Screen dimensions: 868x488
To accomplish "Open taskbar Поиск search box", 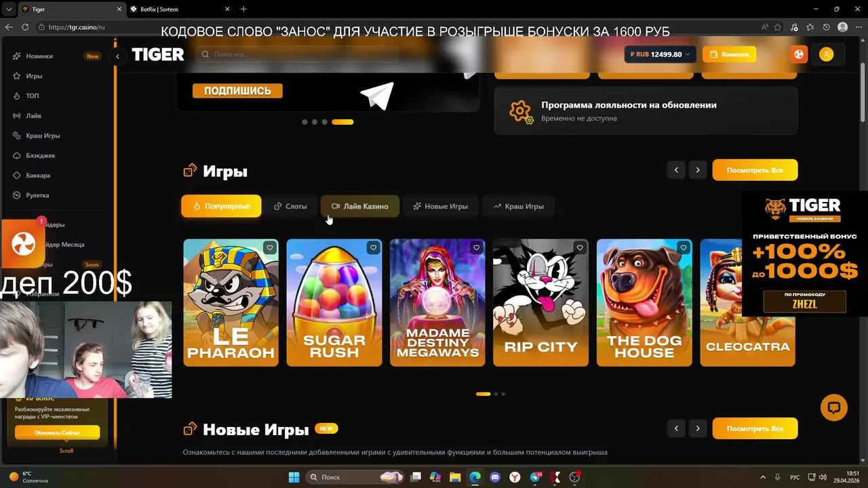I will (355, 477).
